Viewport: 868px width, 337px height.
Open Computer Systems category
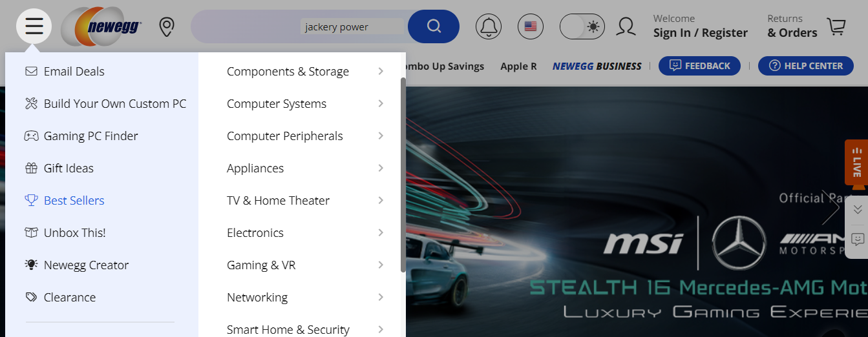pyautogui.click(x=277, y=103)
